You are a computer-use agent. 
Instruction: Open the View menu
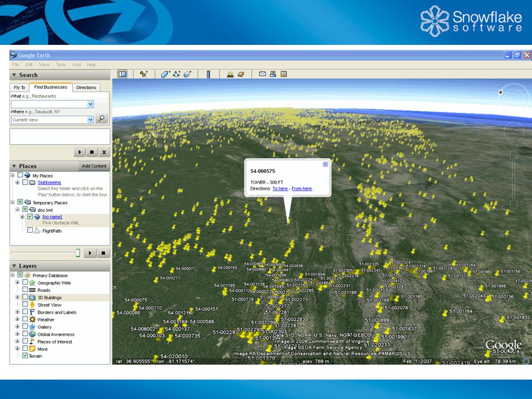pyautogui.click(x=44, y=64)
